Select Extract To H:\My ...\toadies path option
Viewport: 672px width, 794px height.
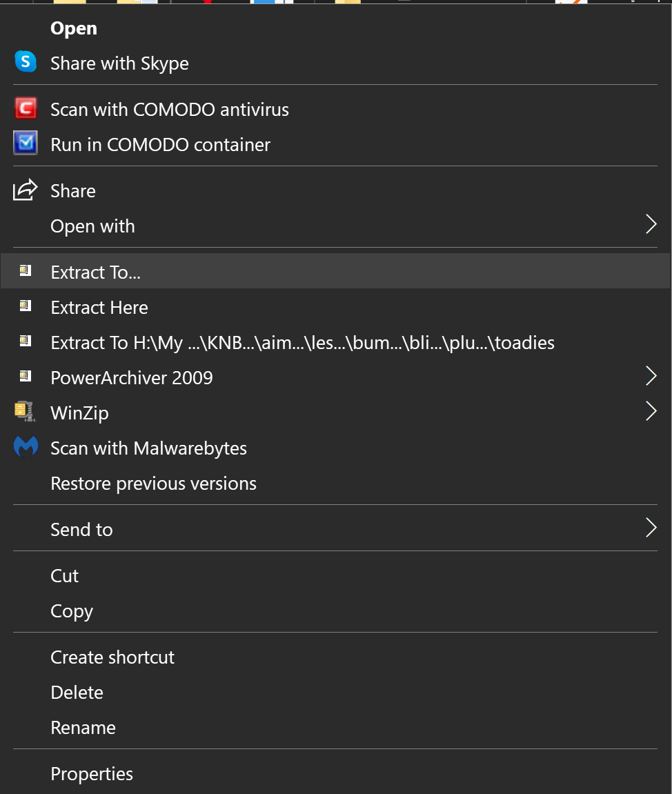[x=302, y=342]
